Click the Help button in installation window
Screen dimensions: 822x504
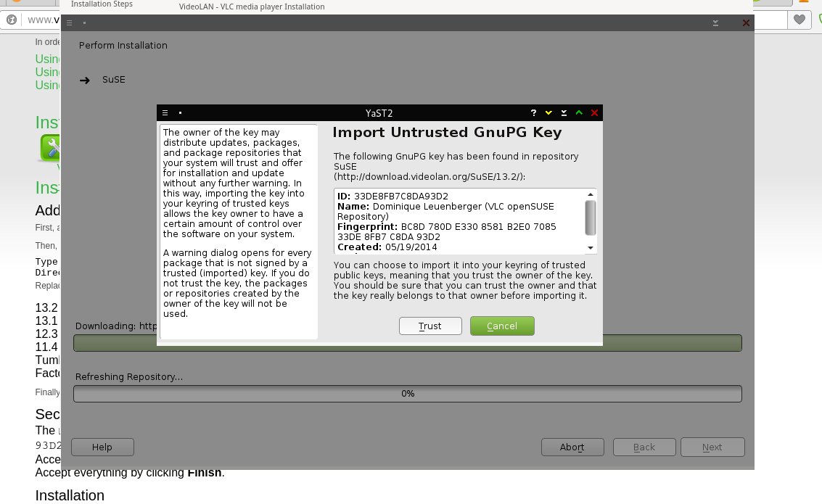(x=102, y=447)
